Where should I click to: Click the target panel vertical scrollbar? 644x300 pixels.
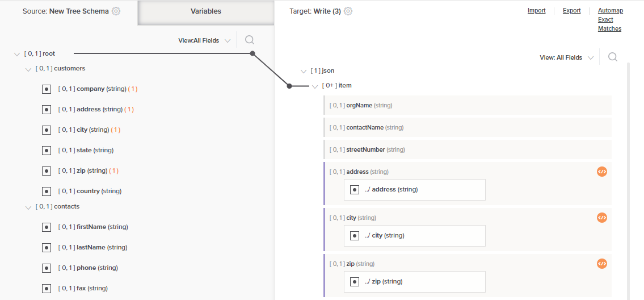click(x=628, y=181)
